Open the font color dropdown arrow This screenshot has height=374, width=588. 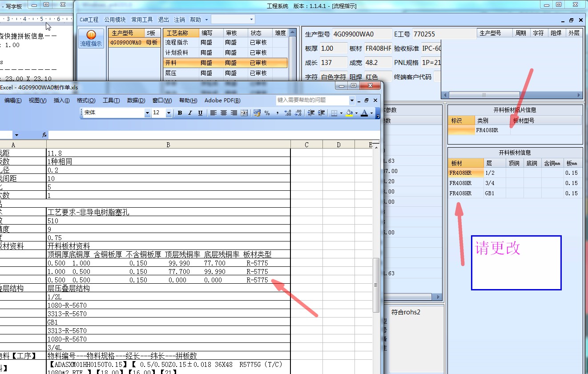pyautogui.click(x=371, y=113)
